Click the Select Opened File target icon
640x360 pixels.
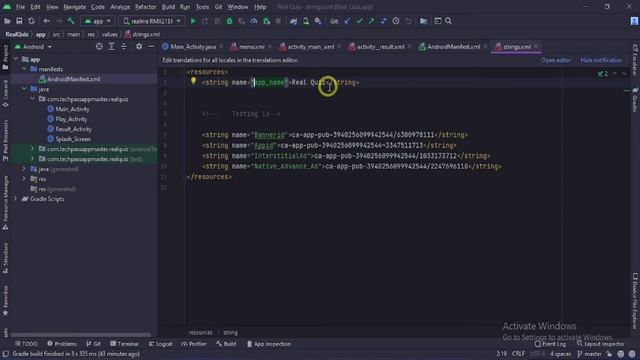tap(99, 47)
